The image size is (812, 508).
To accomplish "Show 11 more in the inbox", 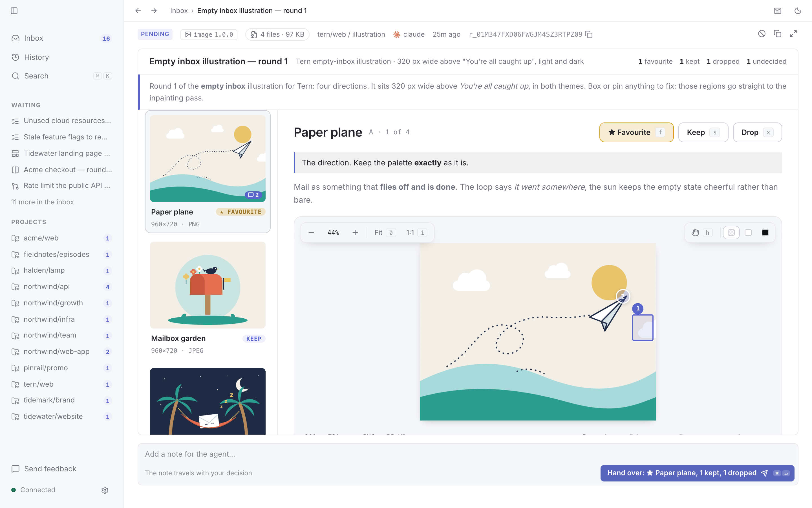I will coord(43,202).
